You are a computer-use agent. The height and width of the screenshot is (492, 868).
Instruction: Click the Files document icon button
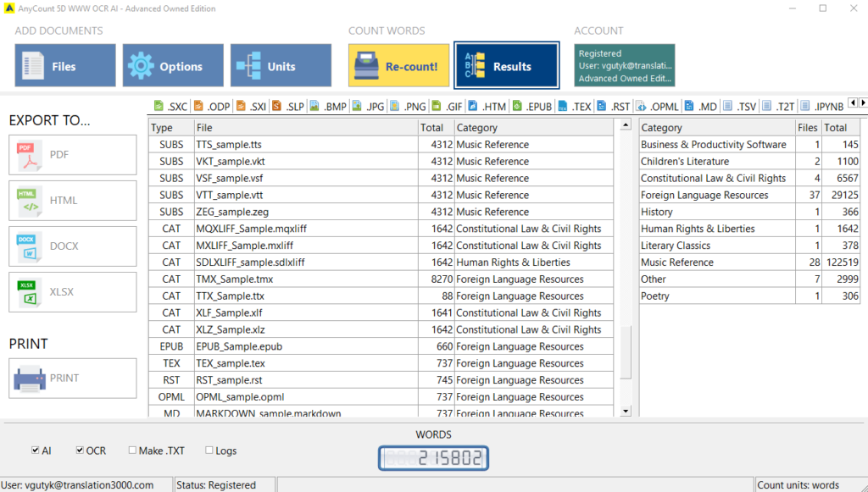pyautogui.click(x=65, y=66)
